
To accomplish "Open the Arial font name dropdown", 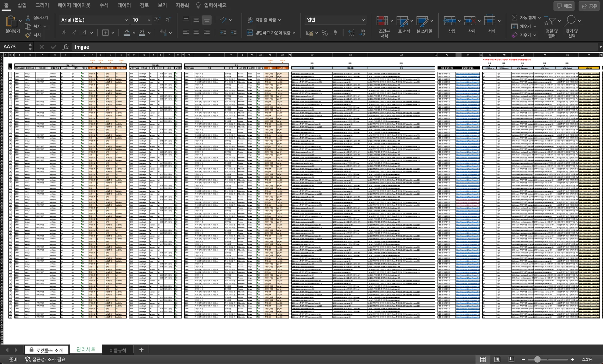I will [x=127, y=20].
